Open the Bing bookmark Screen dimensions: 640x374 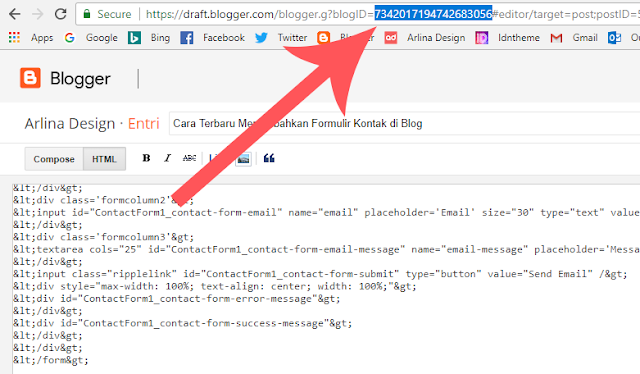(149, 38)
